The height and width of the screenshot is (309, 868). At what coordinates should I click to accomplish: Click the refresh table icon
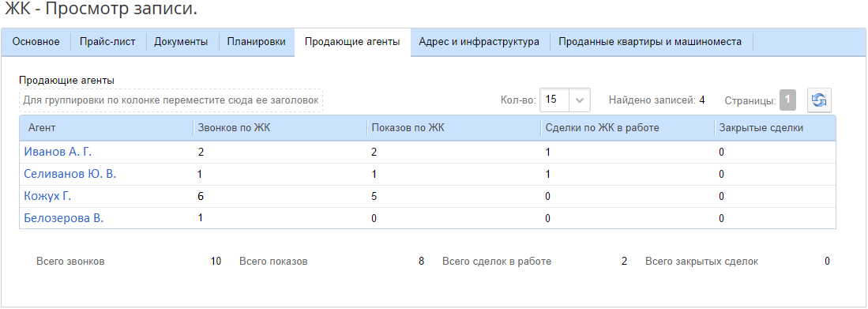[x=819, y=100]
